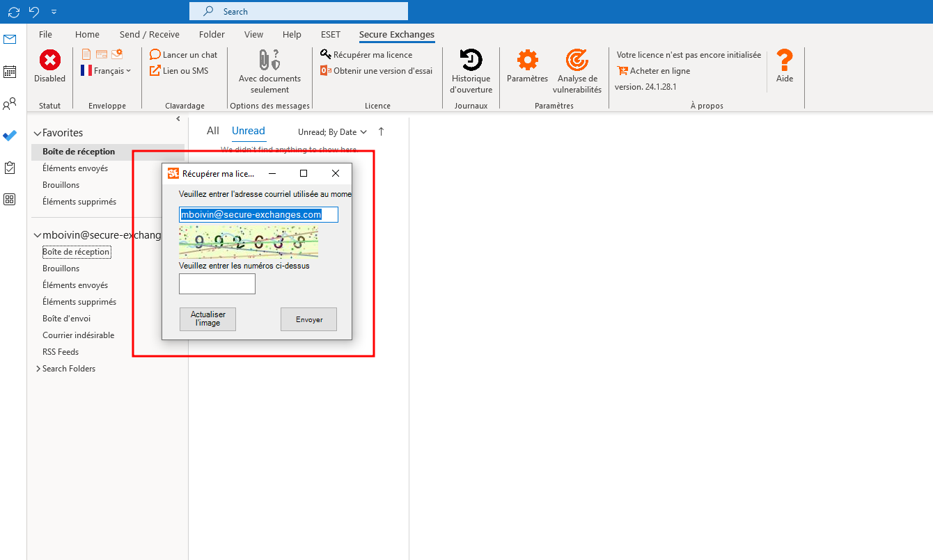Click the Search box in the title bar
933x560 pixels.
(x=299, y=11)
